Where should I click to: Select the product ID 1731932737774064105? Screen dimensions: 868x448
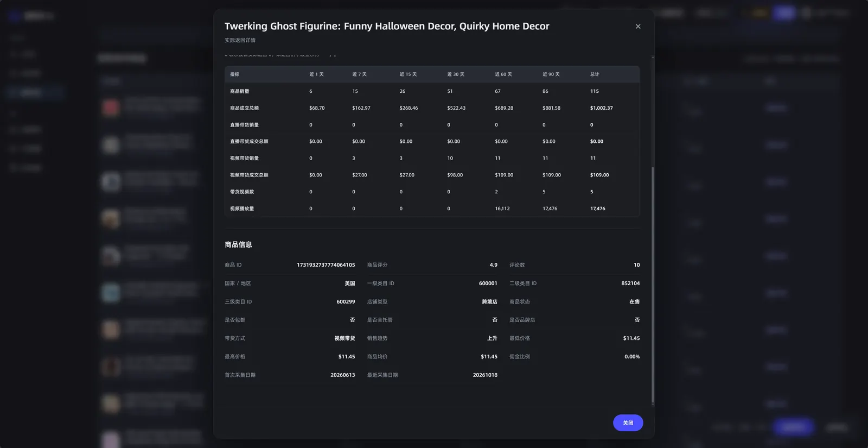326,265
